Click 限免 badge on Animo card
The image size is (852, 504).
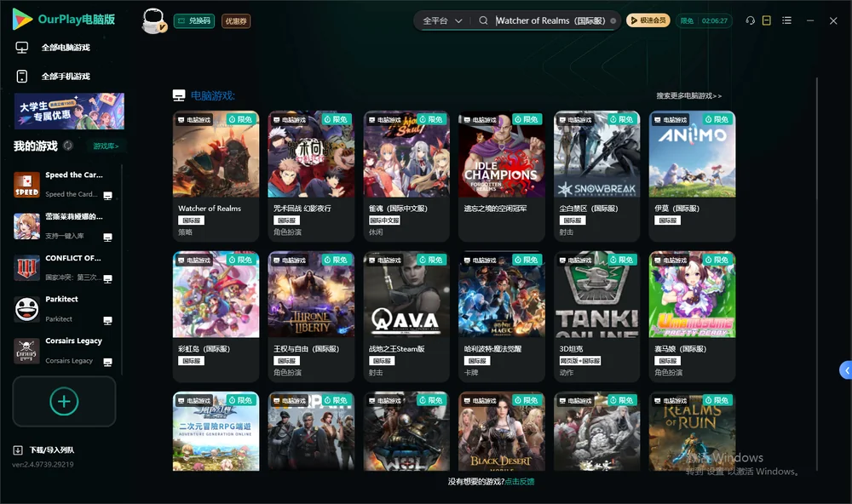tap(717, 119)
